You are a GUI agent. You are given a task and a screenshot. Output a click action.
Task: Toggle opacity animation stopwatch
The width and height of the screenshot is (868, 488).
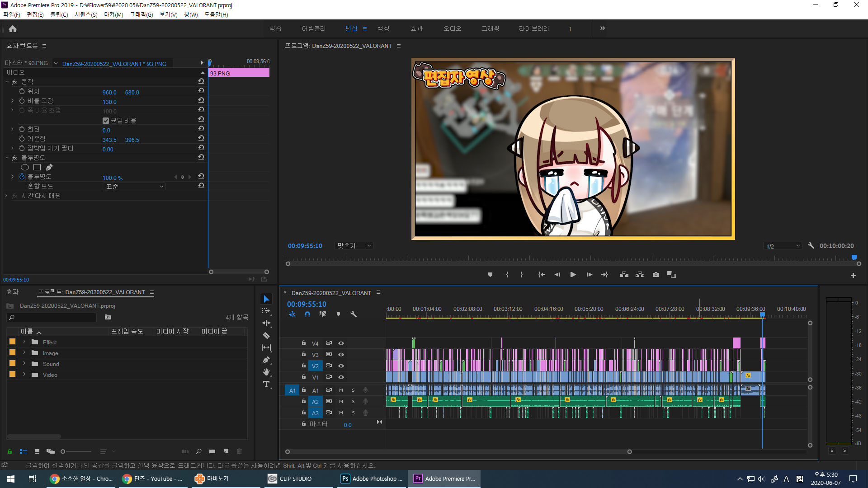tap(22, 177)
